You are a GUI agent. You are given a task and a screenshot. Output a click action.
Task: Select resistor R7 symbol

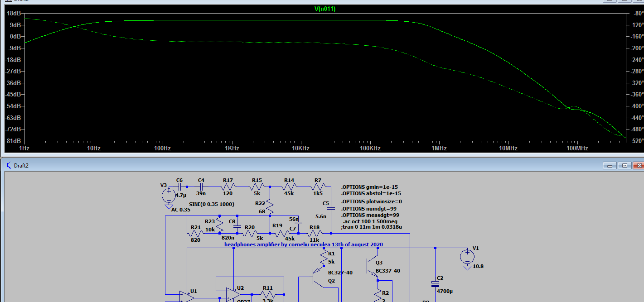(318, 186)
